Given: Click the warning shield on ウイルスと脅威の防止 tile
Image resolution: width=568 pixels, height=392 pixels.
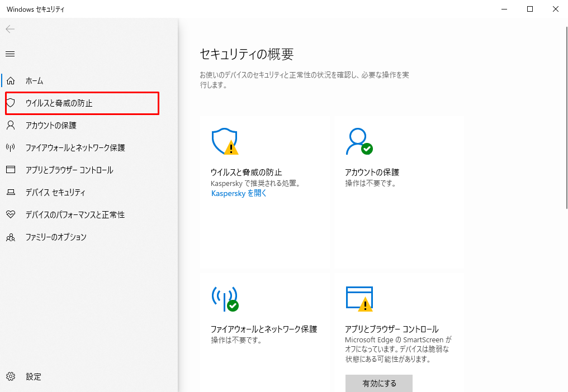Looking at the screenshot, I should click(x=224, y=141).
